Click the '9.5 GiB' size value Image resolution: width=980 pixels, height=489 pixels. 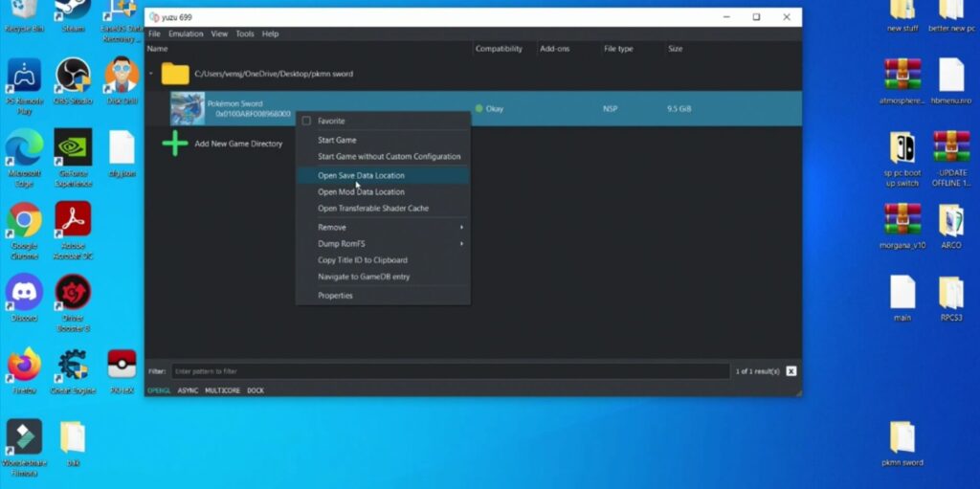(x=679, y=109)
